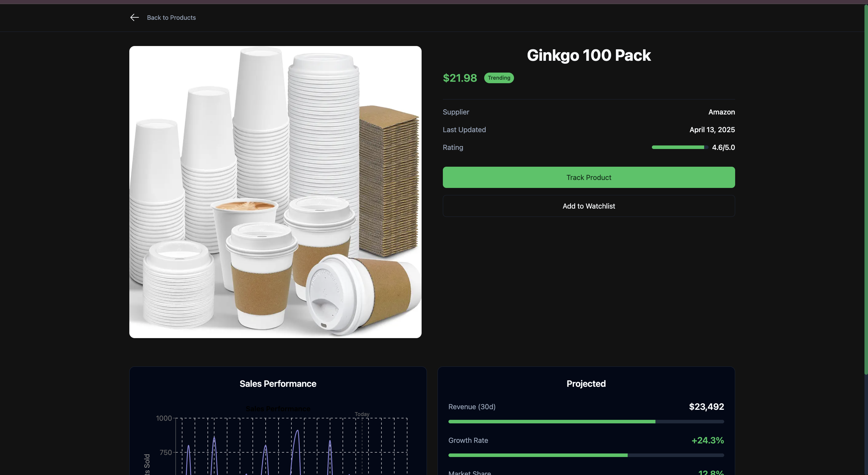Click the $23,492 revenue figure
868x475 pixels.
click(x=706, y=407)
